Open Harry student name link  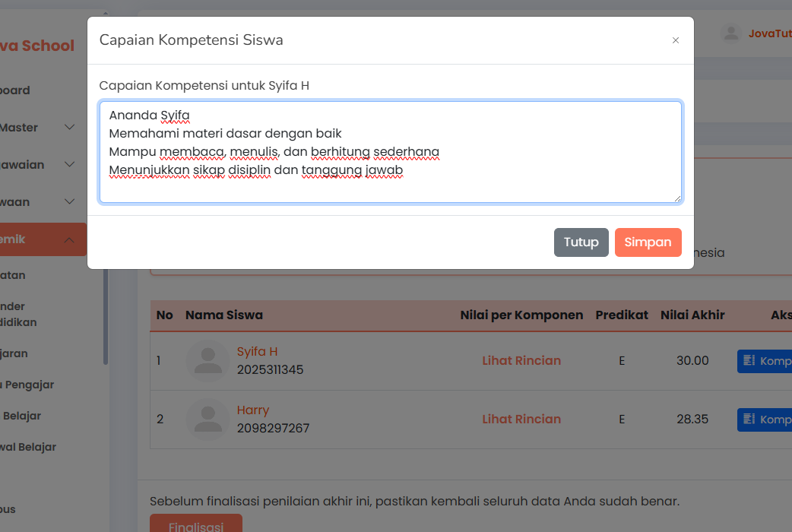(253, 410)
